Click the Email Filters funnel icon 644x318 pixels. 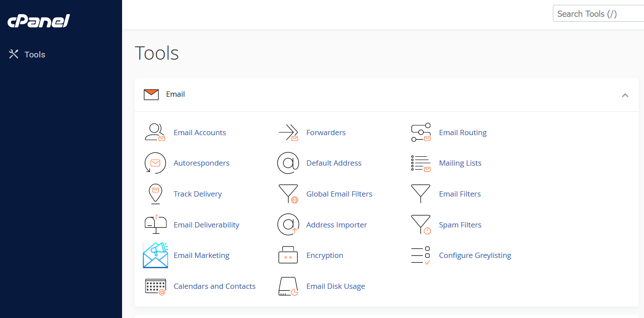point(421,194)
